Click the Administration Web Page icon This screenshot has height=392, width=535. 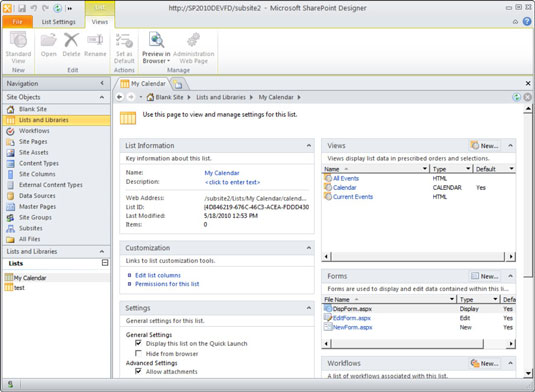193,40
